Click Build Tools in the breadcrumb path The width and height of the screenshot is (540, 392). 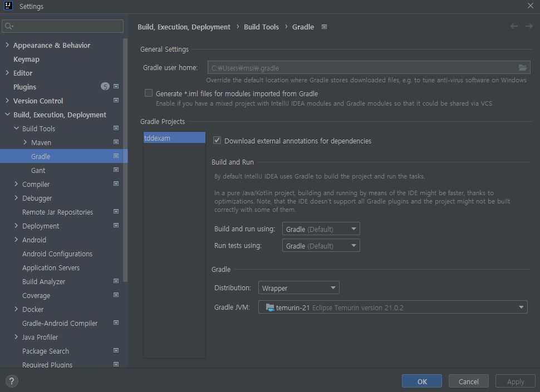261,26
